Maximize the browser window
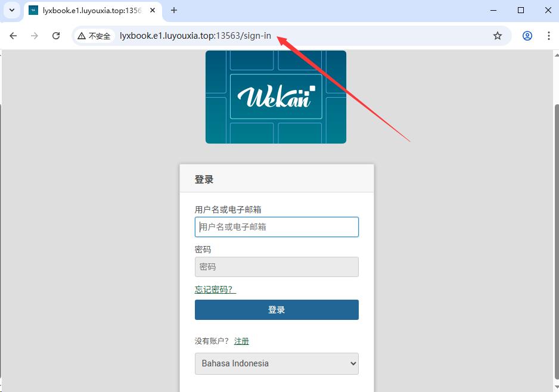Screen dimensions: 559x392 (x=521, y=10)
